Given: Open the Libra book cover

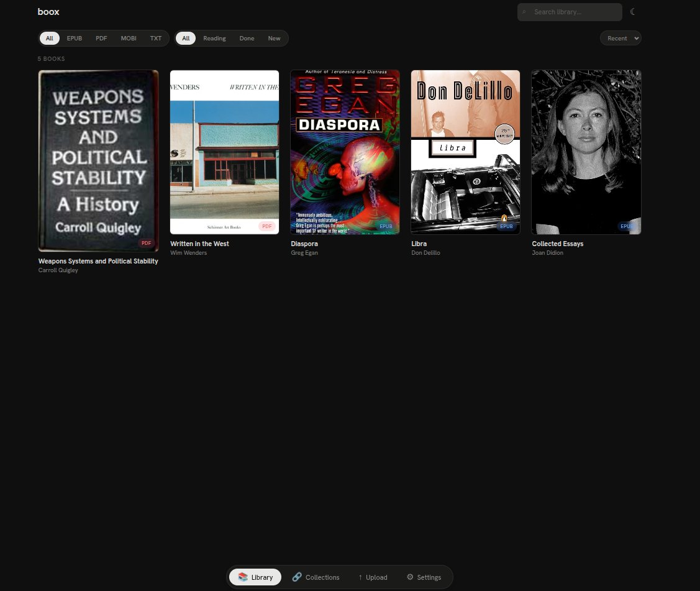Looking at the screenshot, I should click(x=466, y=152).
